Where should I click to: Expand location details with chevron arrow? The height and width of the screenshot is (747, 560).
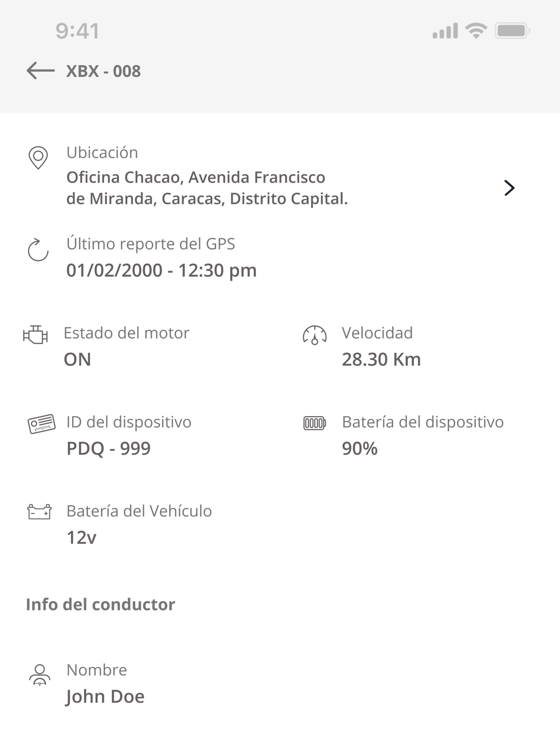click(509, 188)
